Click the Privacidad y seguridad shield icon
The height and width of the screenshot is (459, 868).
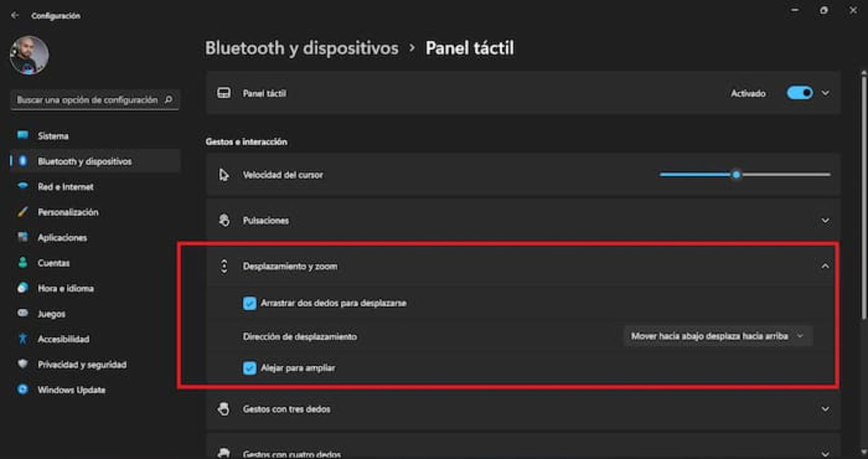(23, 364)
